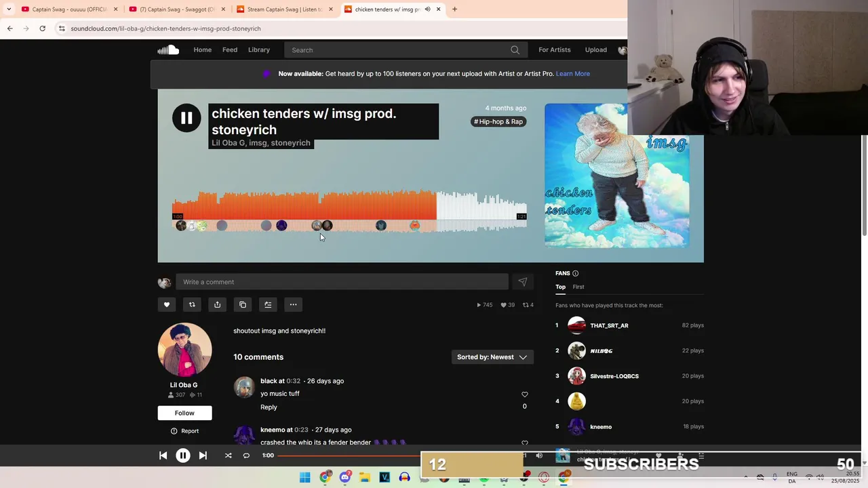Viewport: 868px width, 488px height.
Task: Add the track to Next up queue
Action: [268, 305]
